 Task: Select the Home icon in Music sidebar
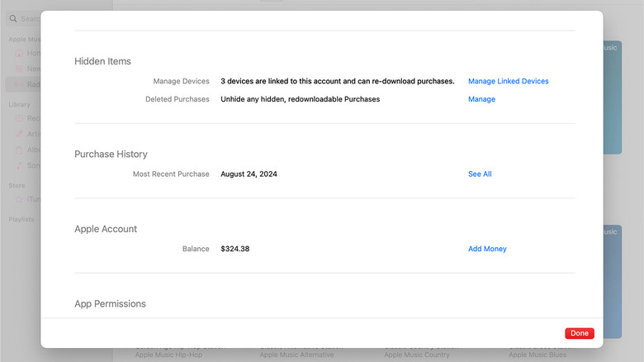pyautogui.click(x=19, y=53)
